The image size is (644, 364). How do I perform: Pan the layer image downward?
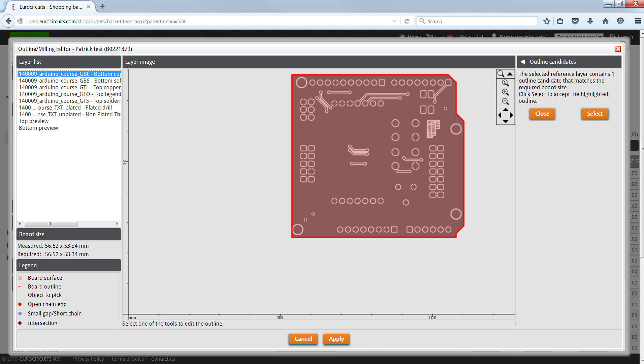click(506, 121)
